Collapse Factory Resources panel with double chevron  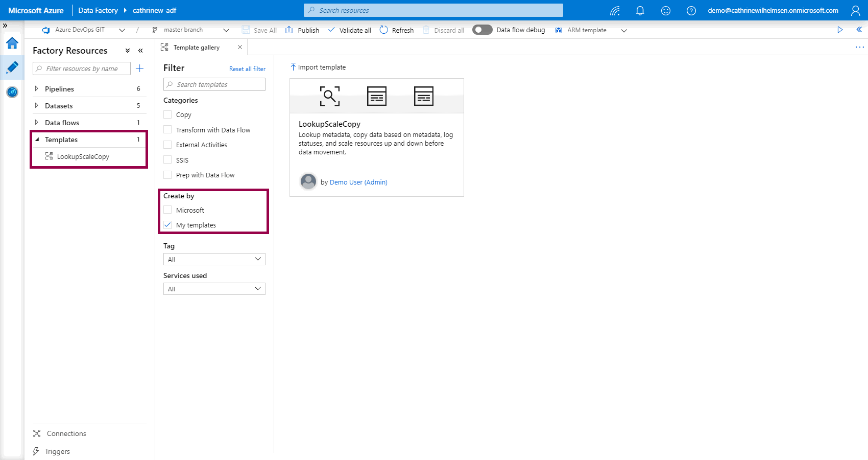[x=140, y=51]
